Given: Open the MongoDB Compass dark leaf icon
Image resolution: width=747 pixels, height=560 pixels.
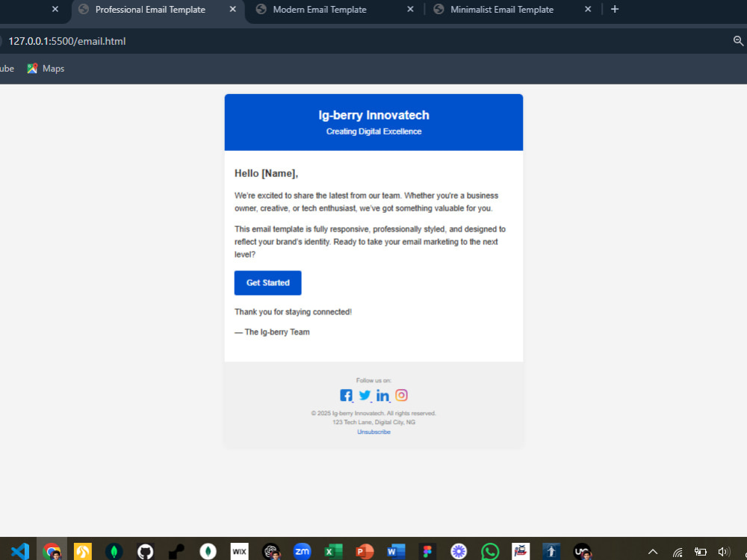Looking at the screenshot, I should pyautogui.click(x=114, y=552).
